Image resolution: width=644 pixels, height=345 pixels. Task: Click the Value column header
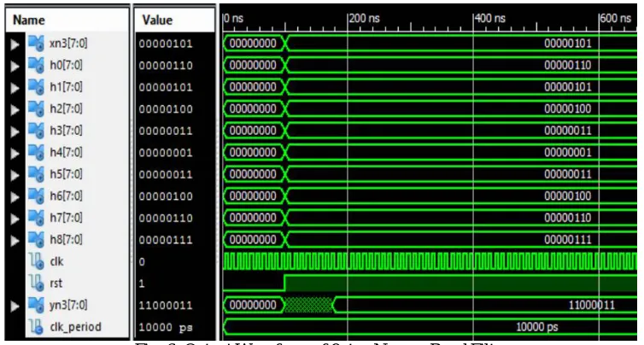point(174,20)
